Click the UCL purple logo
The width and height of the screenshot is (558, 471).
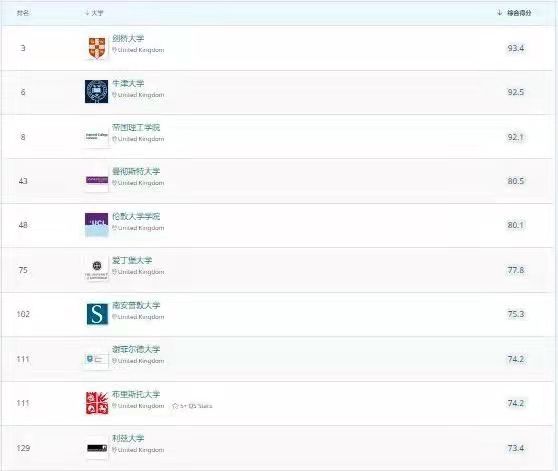point(96,225)
